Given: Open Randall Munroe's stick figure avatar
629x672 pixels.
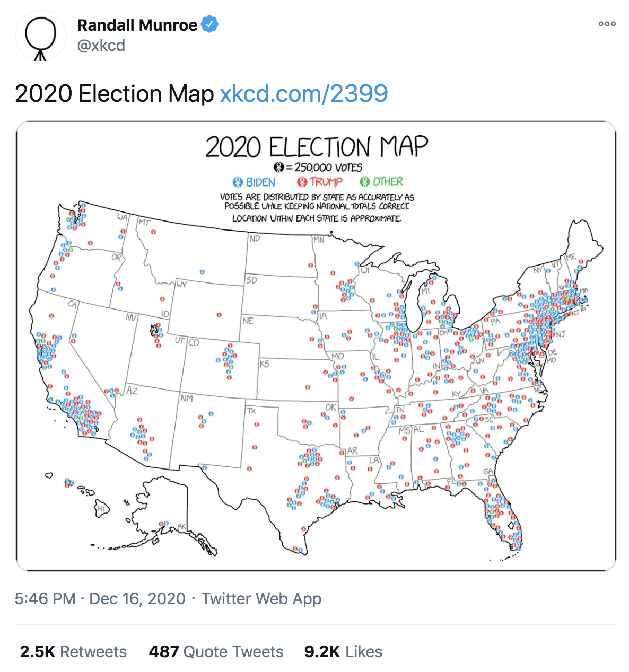Looking at the screenshot, I should coord(41,37).
